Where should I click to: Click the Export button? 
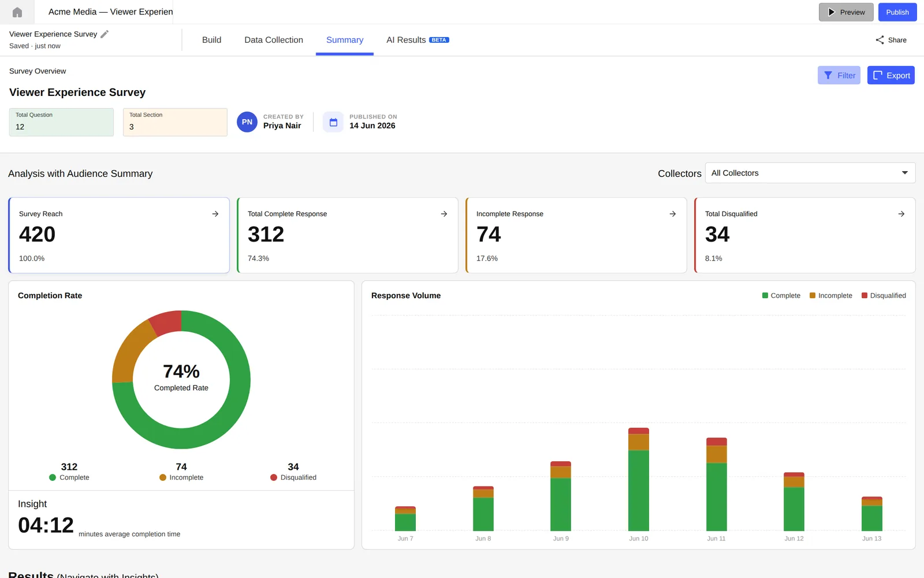(x=891, y=75)
